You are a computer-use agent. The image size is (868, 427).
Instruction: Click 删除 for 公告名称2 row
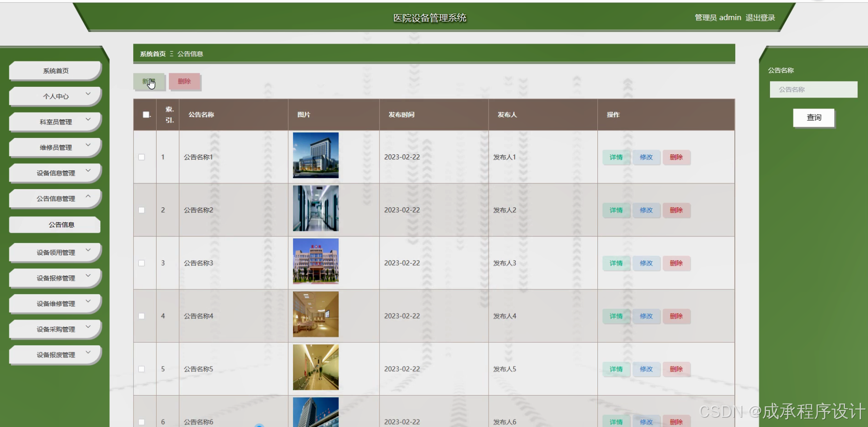pos(676,210)
